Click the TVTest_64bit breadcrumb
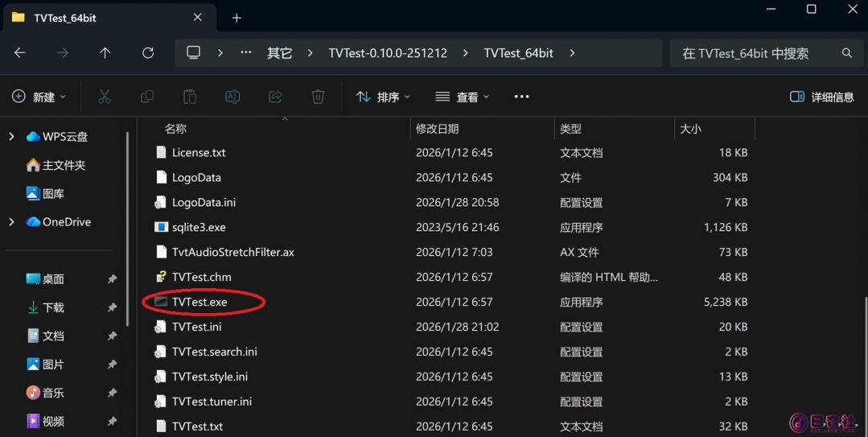Image resolution: width=868 pixels, height=437 pixels. point(518,53)
